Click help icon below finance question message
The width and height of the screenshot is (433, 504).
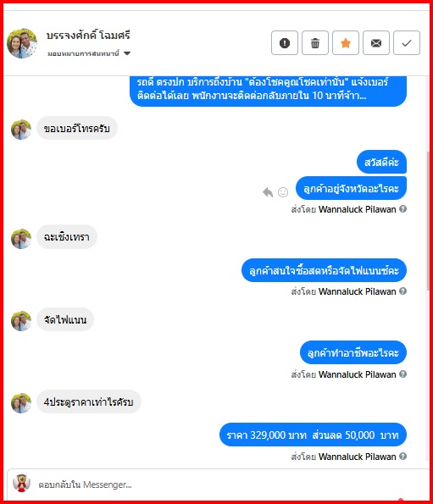[x=402, y=291]
